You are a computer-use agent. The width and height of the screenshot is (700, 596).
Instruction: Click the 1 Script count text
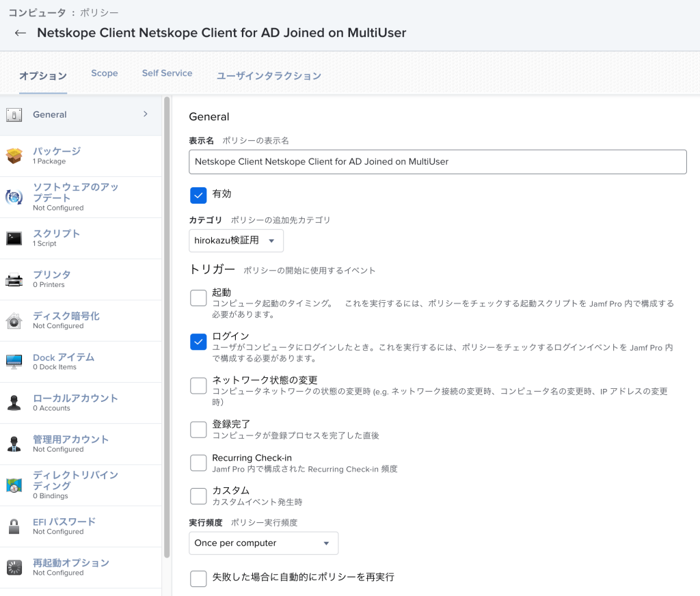[x=44, y=243]
